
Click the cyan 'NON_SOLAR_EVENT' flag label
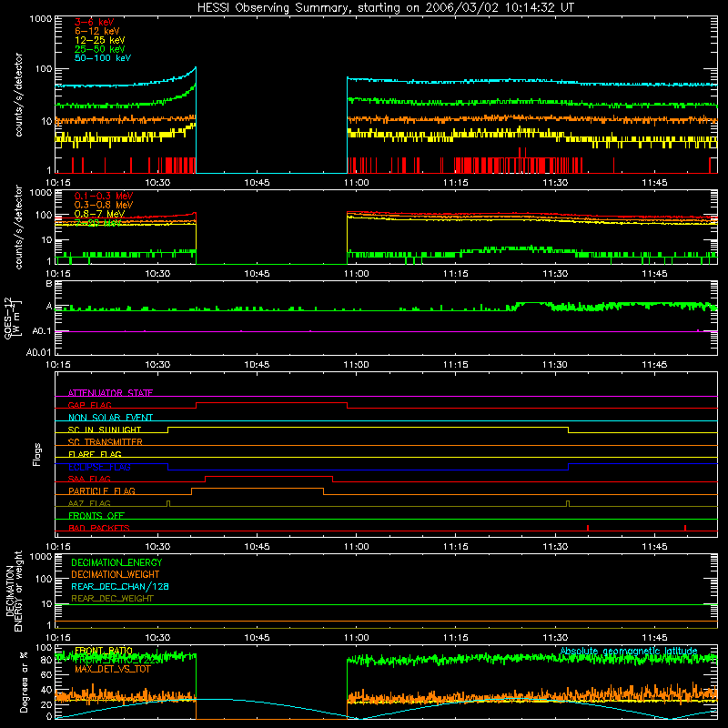[110, 418]
